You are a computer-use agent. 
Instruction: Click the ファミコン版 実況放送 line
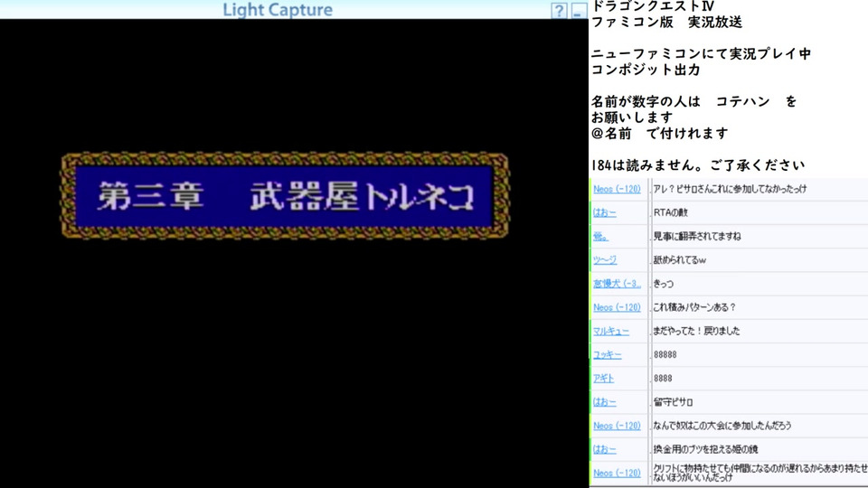pos(666,22)
